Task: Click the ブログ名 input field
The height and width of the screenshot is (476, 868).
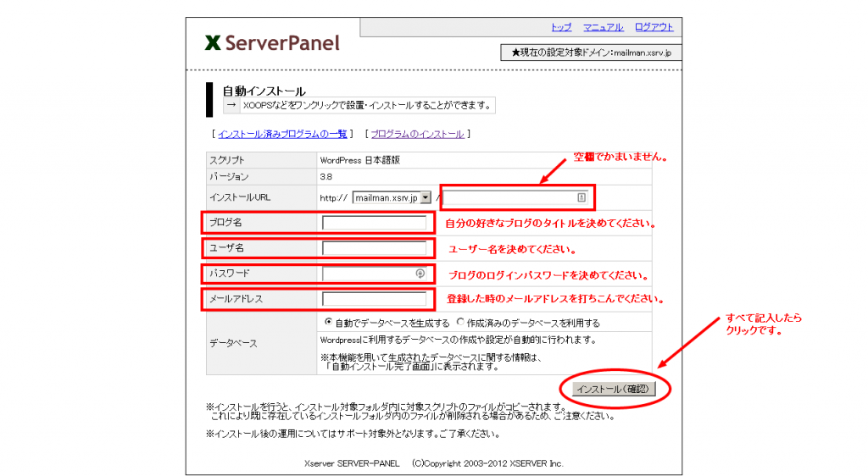Action: (374, 223)
